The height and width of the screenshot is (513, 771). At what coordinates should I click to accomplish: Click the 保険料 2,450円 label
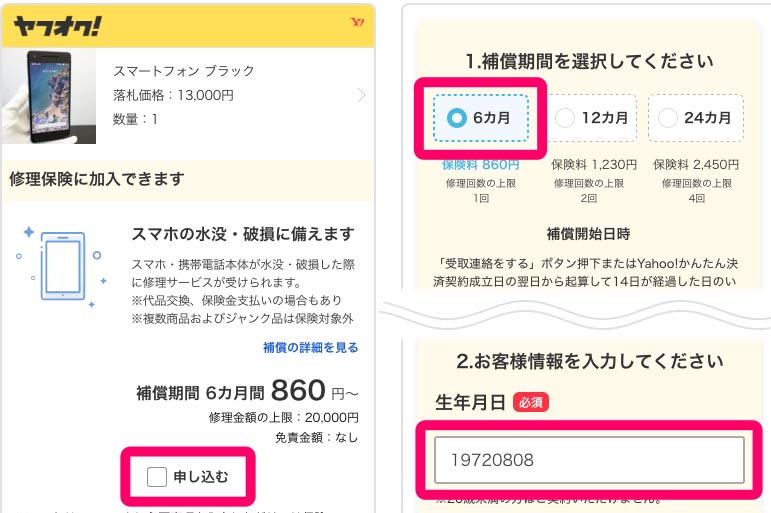[695, 165]
